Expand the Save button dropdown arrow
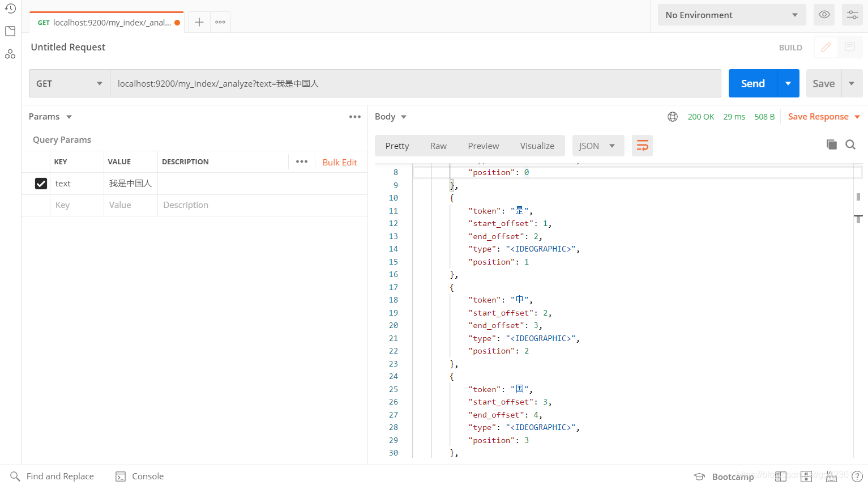The image size is (868, 485). (852, 83)
